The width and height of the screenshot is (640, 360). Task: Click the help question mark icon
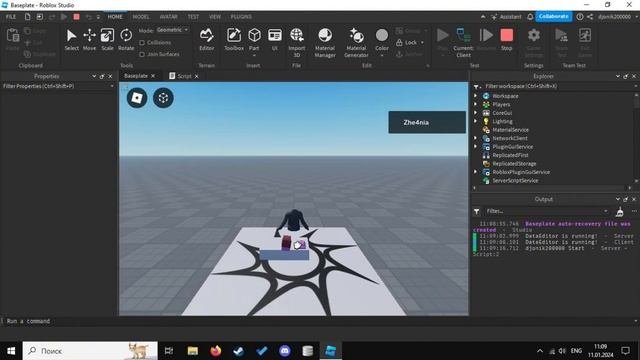[x=580, y=17]
